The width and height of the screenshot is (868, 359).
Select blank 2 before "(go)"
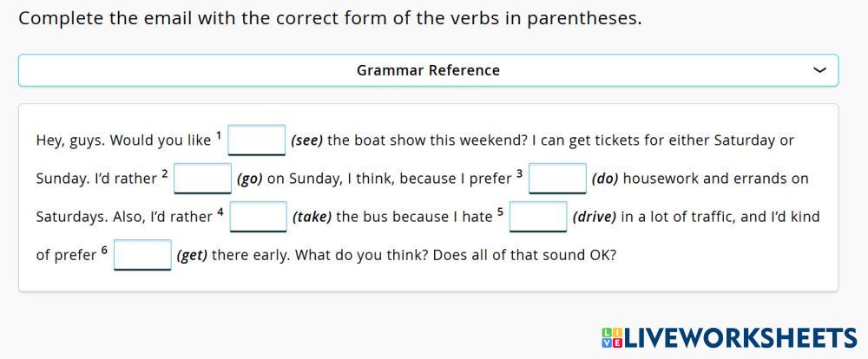tap(202, 178)
